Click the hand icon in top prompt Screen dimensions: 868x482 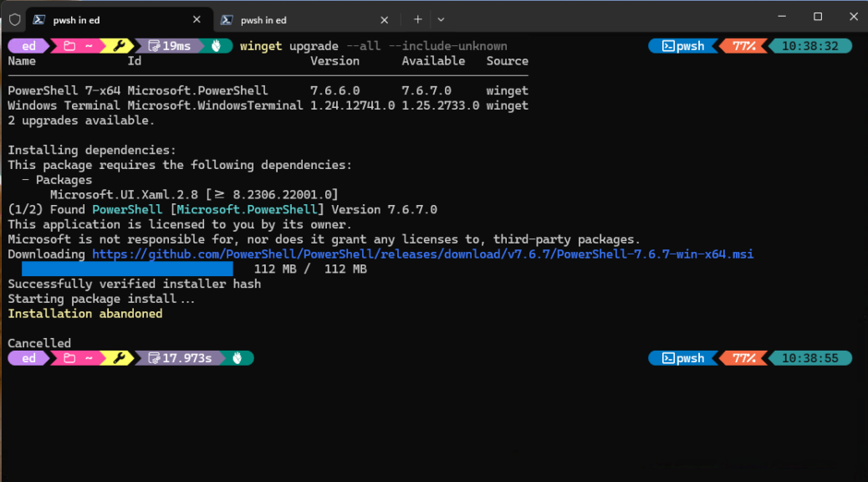(217, 46)
